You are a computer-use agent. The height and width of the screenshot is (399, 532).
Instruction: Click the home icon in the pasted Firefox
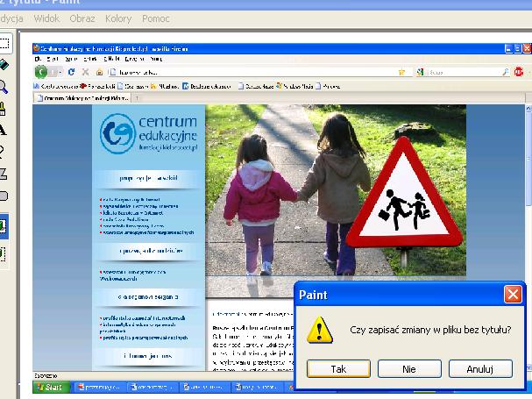point(99,72)
